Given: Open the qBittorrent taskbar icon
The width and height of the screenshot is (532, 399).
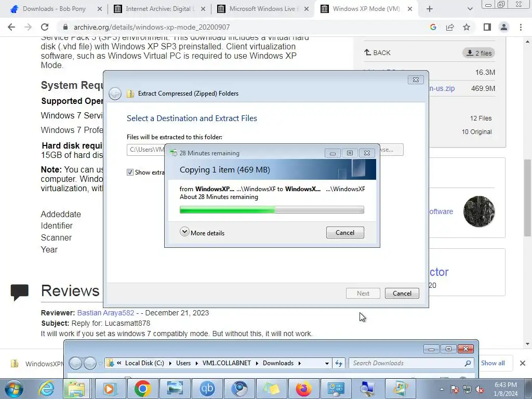Looking at the screenshot, I should (207, 389).
